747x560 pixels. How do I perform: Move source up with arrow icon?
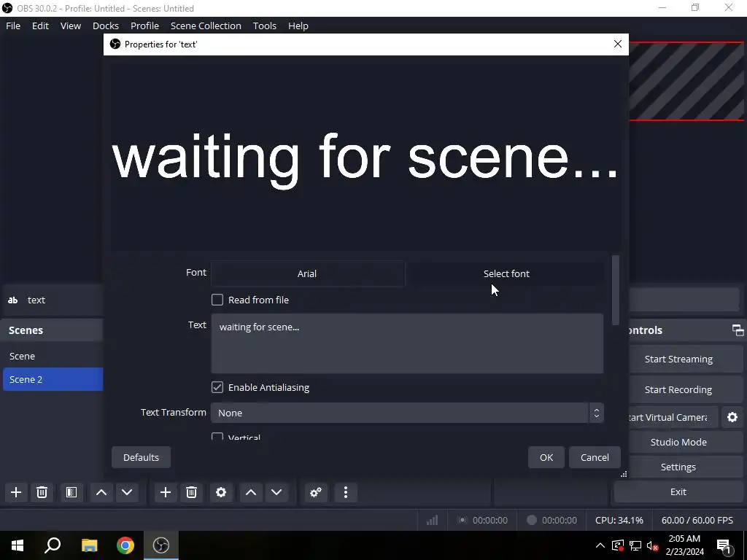251,492
